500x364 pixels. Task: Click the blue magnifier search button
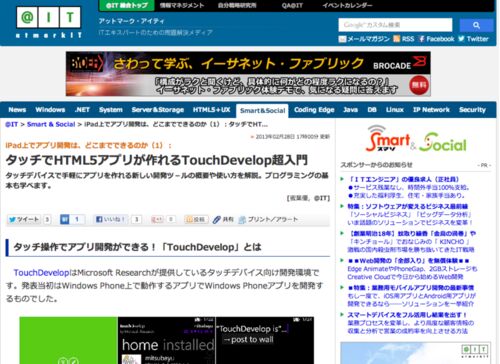[x=476, y=25]
